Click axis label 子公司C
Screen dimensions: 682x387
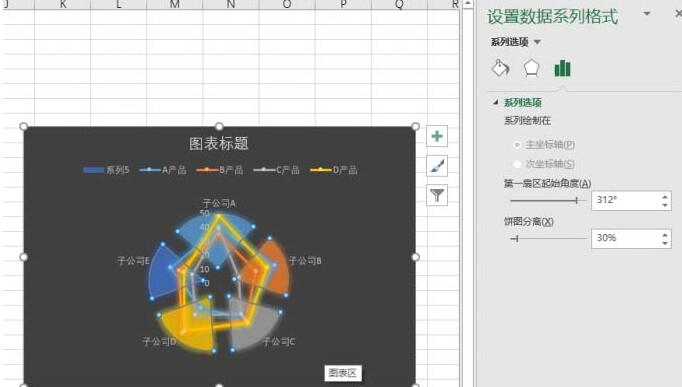pos(279,341)
